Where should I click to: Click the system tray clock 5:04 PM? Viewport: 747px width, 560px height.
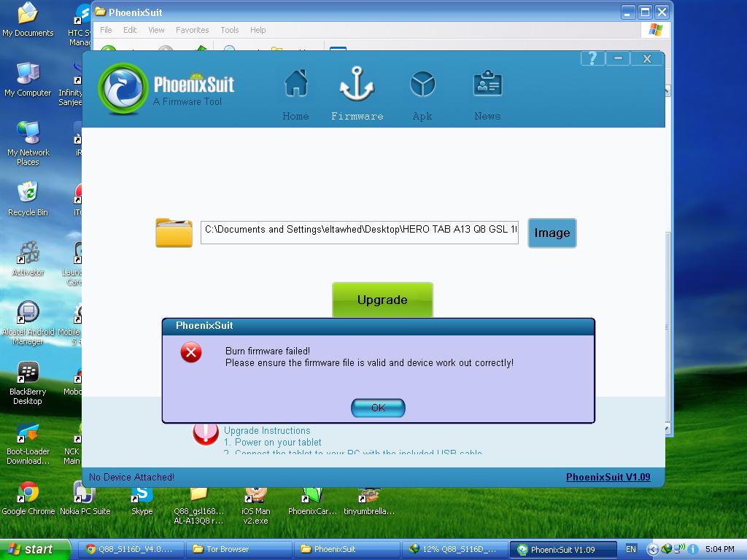pyautogui.click(x=719, y=549)
